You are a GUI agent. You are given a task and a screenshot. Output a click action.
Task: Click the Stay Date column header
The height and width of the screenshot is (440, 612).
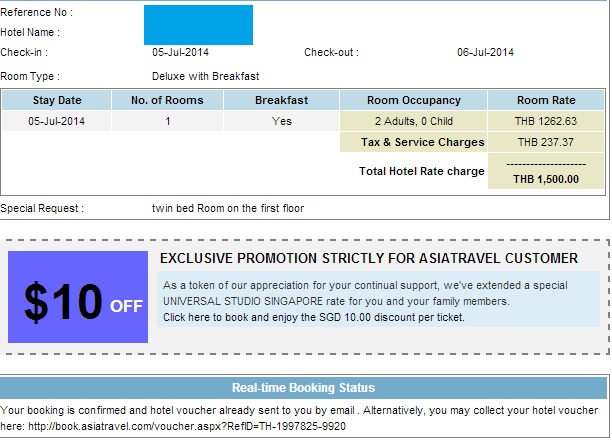point(57,100)
